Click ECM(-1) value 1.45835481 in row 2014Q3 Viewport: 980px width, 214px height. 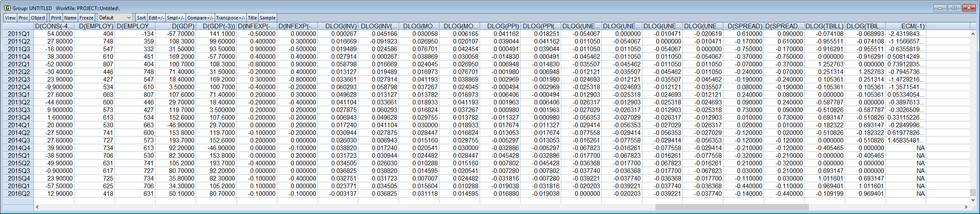coord(906,140)
